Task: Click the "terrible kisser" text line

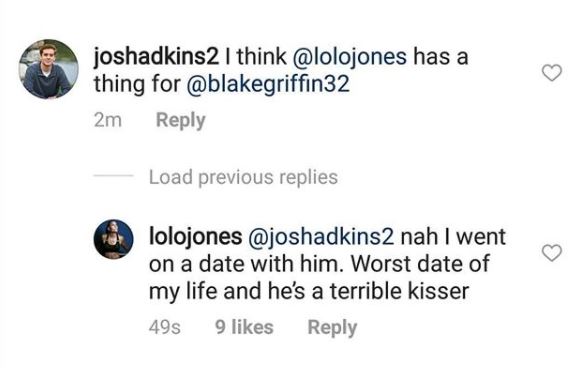Action: pos(399,291)
